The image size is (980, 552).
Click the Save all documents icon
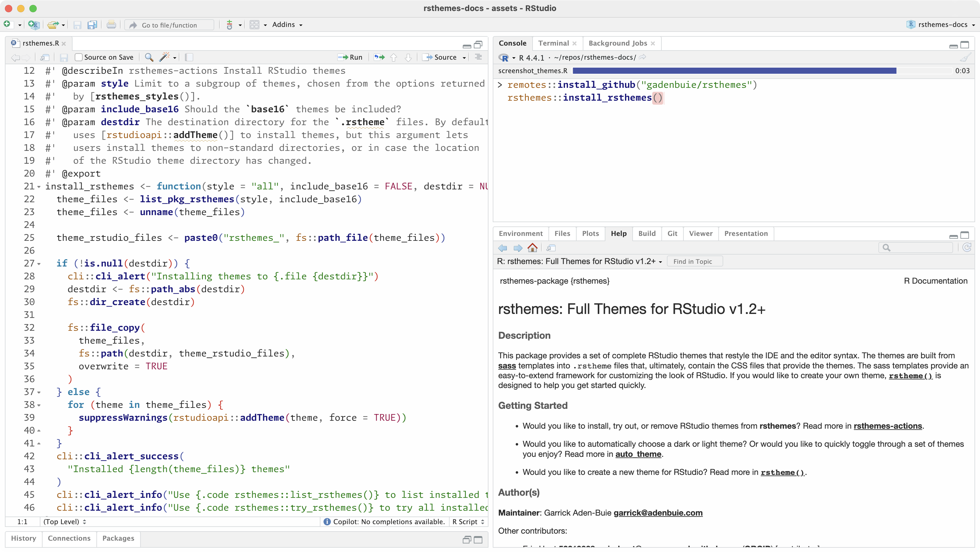pos(92,25)
